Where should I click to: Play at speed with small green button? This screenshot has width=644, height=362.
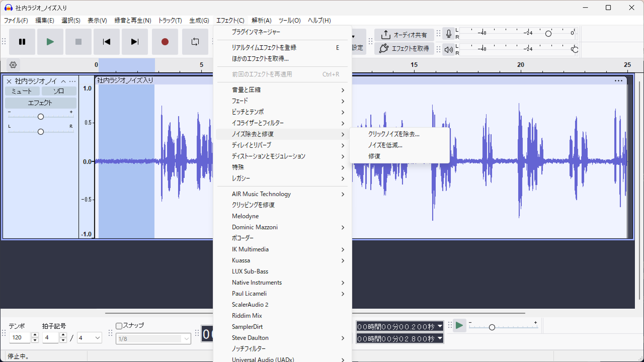pos(459,325)
